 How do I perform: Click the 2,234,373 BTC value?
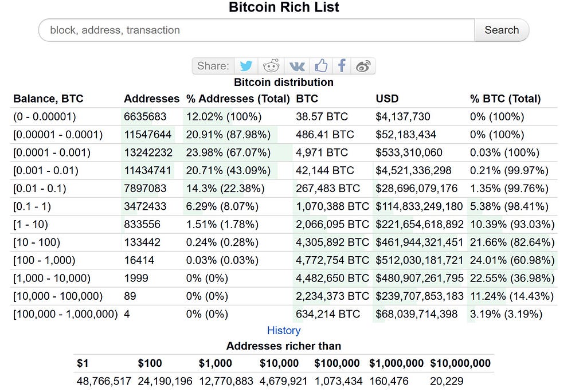(x=332, y=296)
